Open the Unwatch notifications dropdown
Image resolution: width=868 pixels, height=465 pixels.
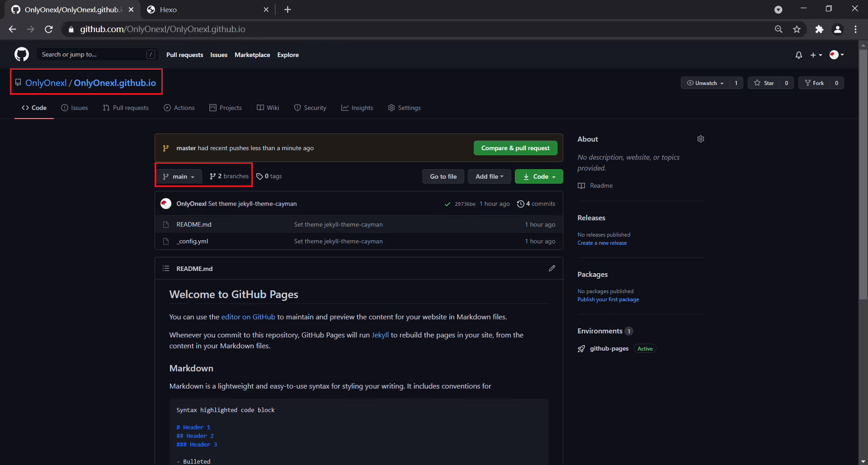pos(705,83)
